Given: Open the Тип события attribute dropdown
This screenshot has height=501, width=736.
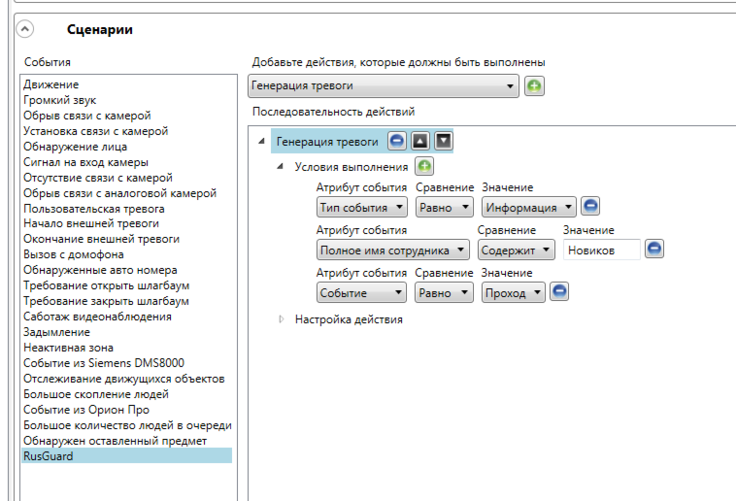Looking at the screenshot, I should tap(361, 207).
